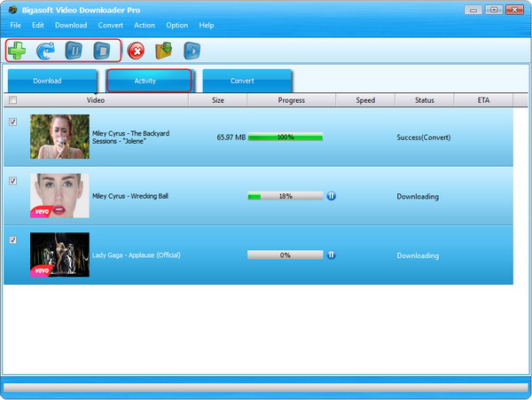Open the Convert menu
This screenshot has width=532, height=400.
pyautogui.click(x=111, y=25)
